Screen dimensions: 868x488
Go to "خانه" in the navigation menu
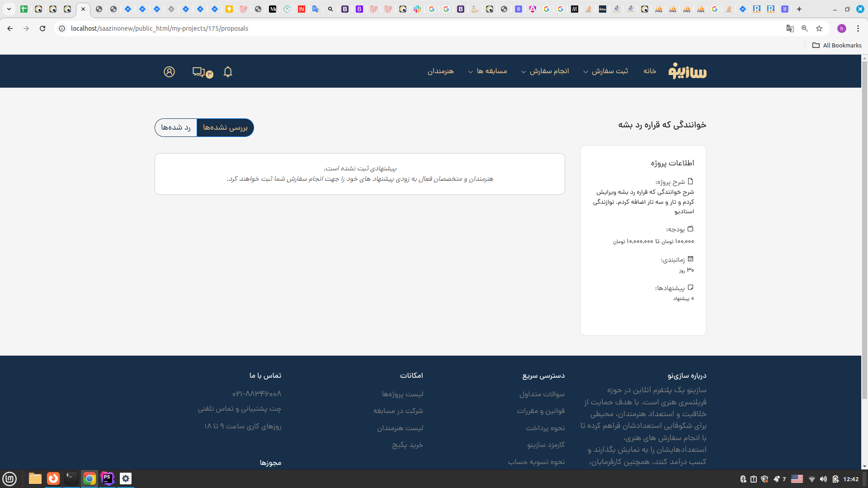(650, 71)
